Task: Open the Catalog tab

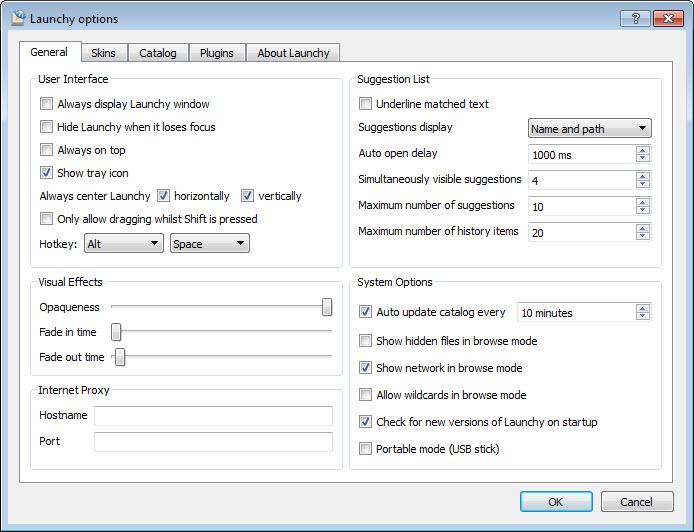Action: 158,53
